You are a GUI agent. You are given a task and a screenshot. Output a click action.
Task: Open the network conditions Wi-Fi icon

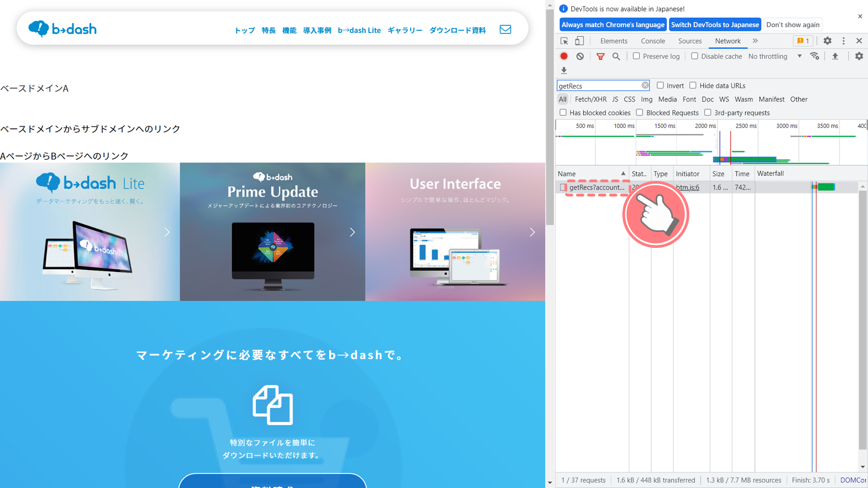click(815, 56)
